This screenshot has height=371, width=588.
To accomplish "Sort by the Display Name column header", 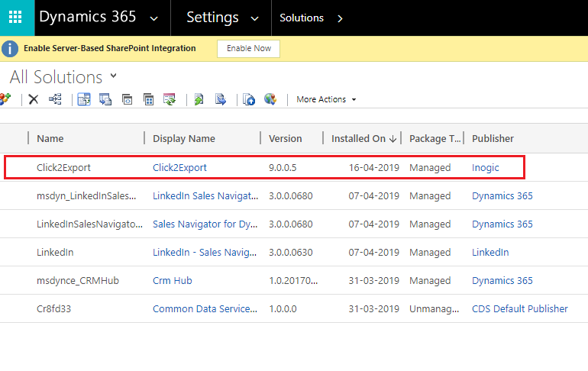I will pos(184,139).
